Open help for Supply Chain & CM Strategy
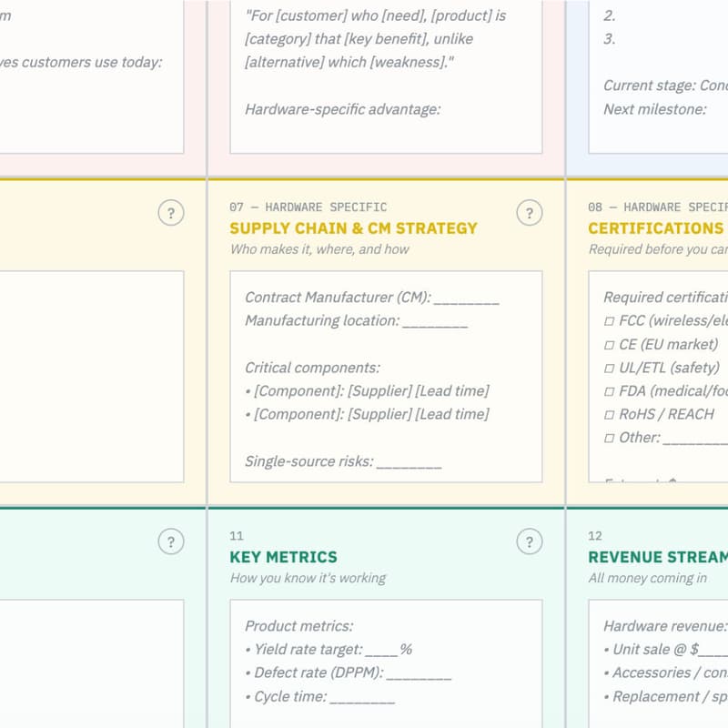Screen dimensions: 728x728 pos(530,213)
